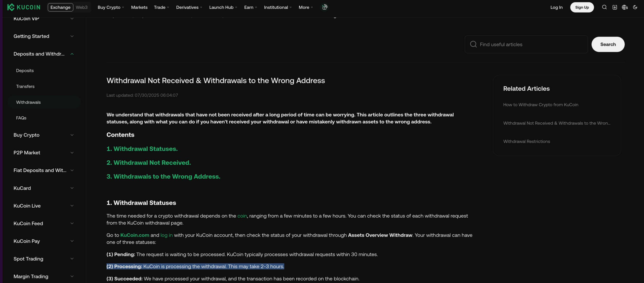Click the 'Contents' heading
Viewport: 644px width, 283px height.
[120, 135]
